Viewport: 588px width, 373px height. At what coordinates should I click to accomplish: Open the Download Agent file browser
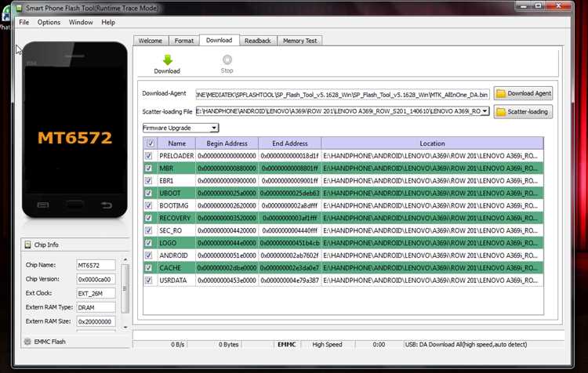coord(523,93)
